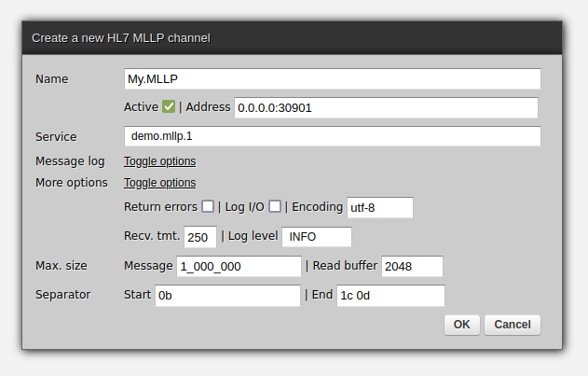Edit the Separator Start field 0b

pyautogui.click(x=227, y=296)
